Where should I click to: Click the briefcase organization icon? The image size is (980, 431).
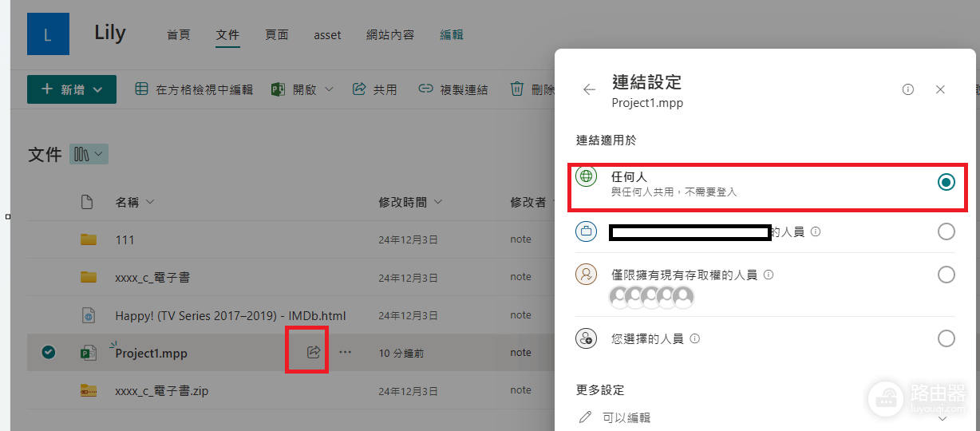pyautogui.click(x=587, y=231)
